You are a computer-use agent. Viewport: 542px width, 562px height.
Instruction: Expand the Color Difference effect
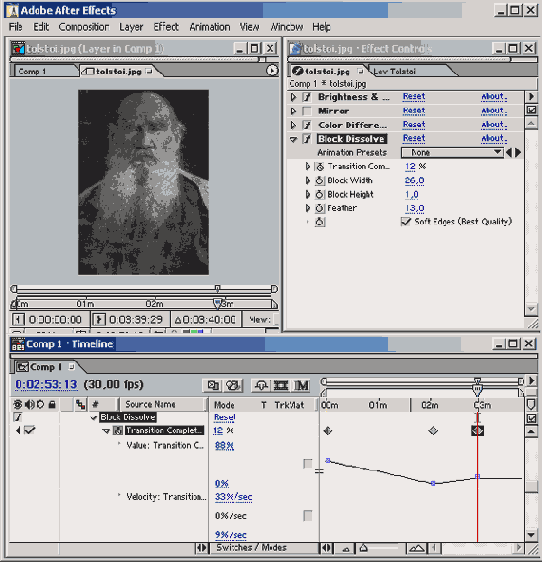click(x=293, y=125)
